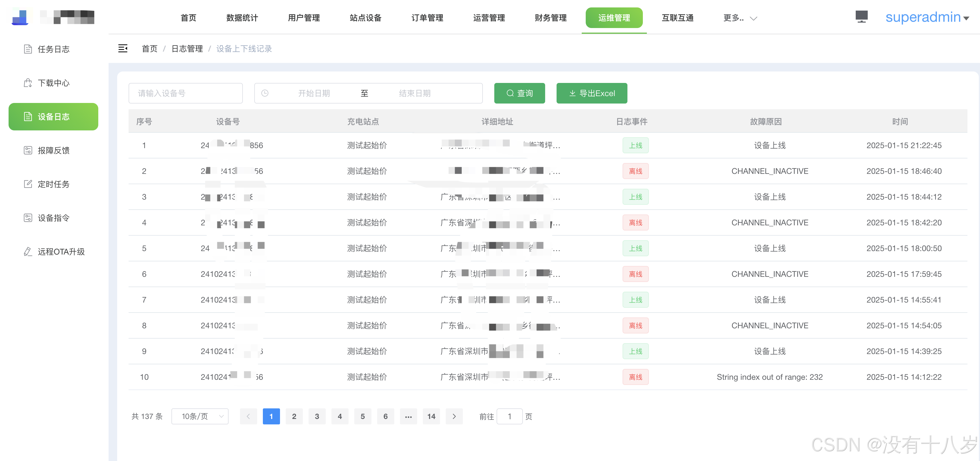Click 日志管理 breadcrumb link
Screen dimensions: 980x461
click(187, 49)
